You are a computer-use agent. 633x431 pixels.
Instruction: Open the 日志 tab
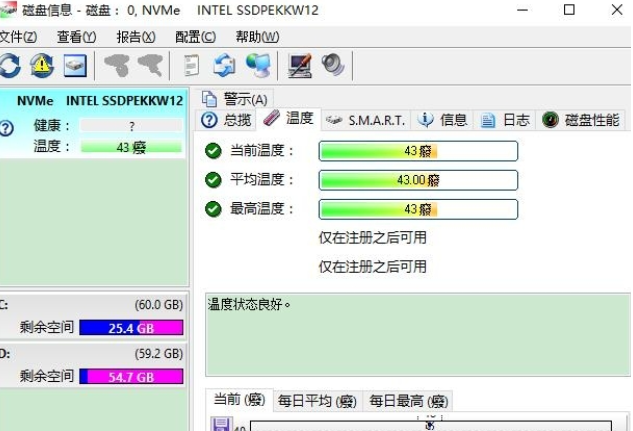(505, 120)
